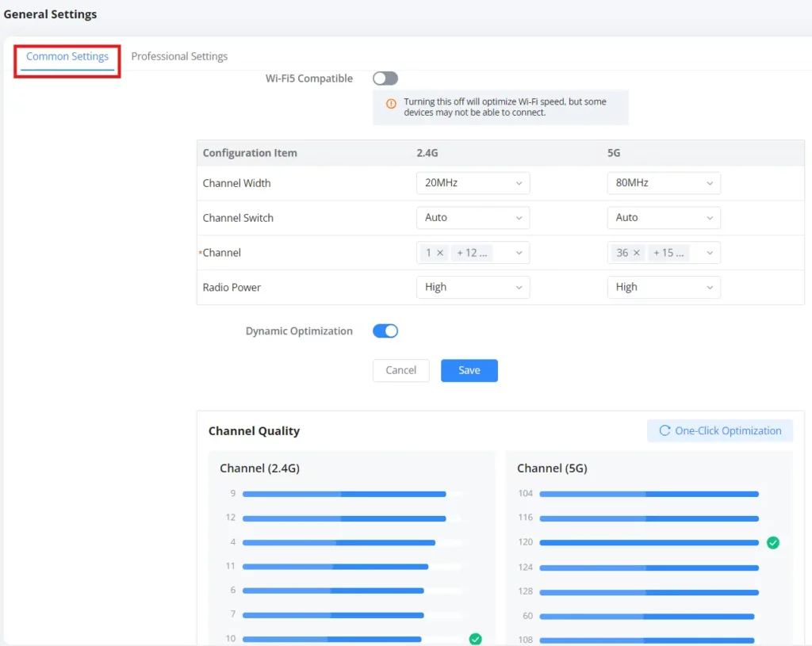812x646 pixels.
Task: Enable the Wi-Fi5 Compatible switch
Action: coord(385,78)
